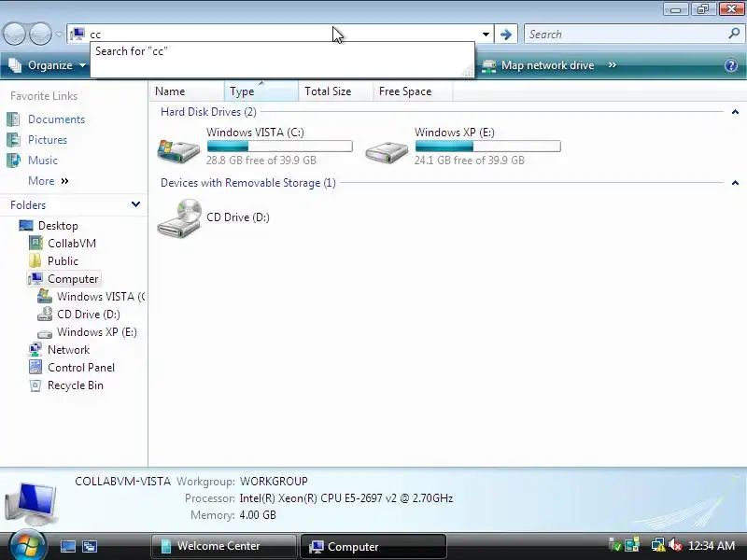Image resolution: width=747 pixels, height=560 pixels.
Task: Click Switch between windows quick launch icon
Action: (x=89, y=546)
